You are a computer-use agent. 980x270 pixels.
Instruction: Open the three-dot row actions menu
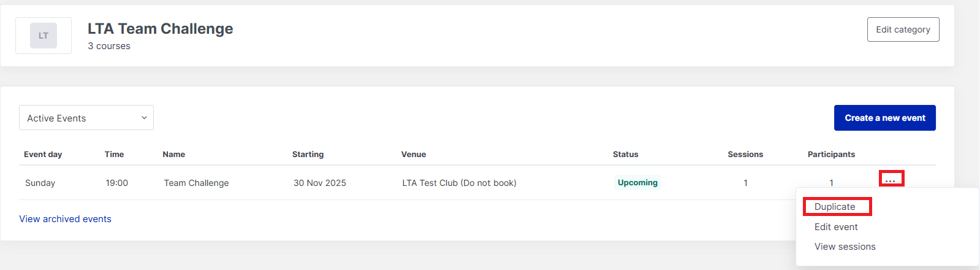(891, 180)
